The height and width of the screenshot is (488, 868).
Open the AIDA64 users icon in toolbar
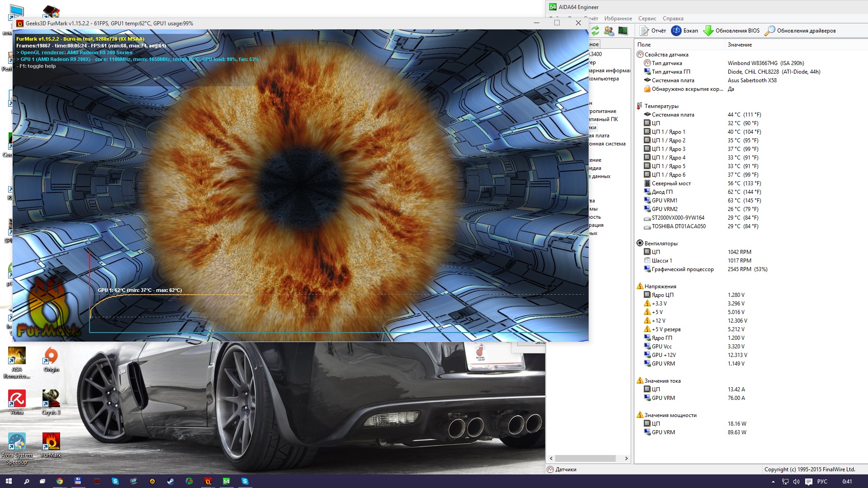tap(609, 31)
